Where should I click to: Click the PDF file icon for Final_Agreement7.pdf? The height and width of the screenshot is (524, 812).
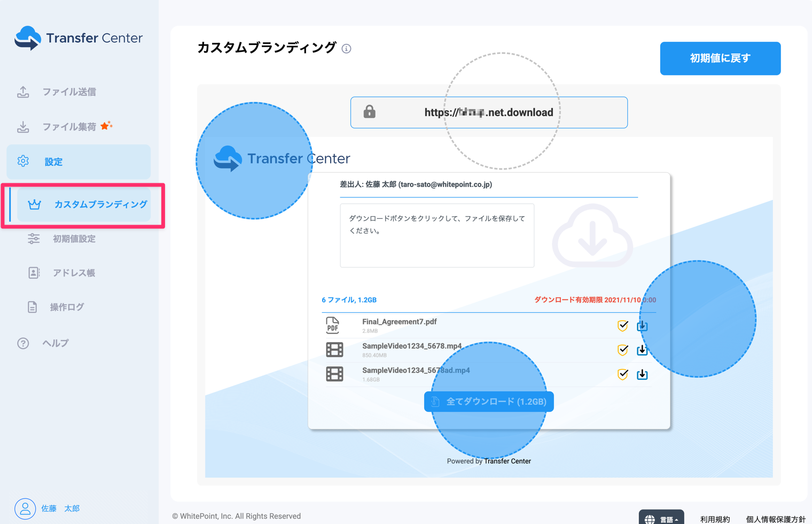tap(333, 325)
